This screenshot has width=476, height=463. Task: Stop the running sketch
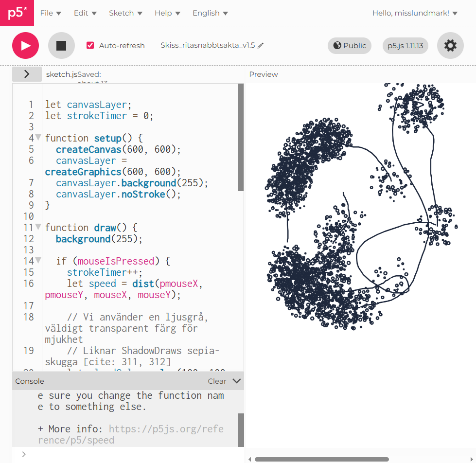(x=61, y=46)
